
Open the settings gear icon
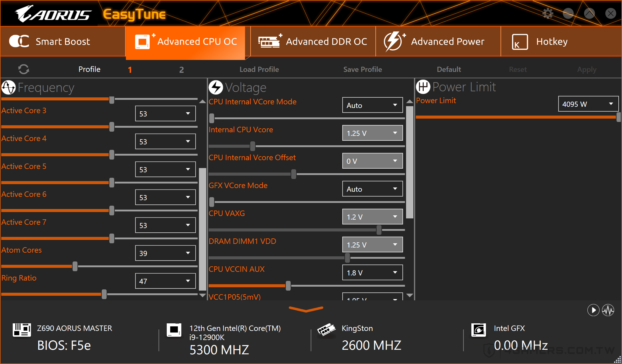(x=548, y=13)
